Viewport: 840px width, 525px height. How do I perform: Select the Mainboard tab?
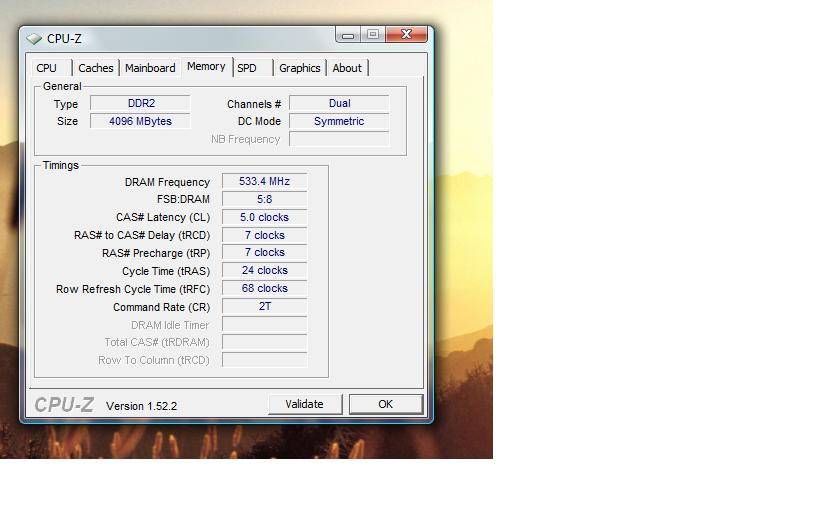pyautogui.click(x=150, y=68)
